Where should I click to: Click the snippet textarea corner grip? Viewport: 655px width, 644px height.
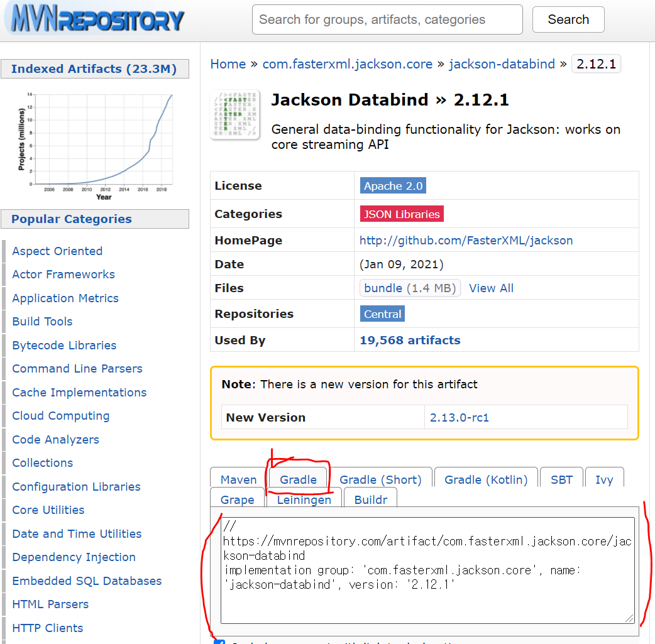629,618
